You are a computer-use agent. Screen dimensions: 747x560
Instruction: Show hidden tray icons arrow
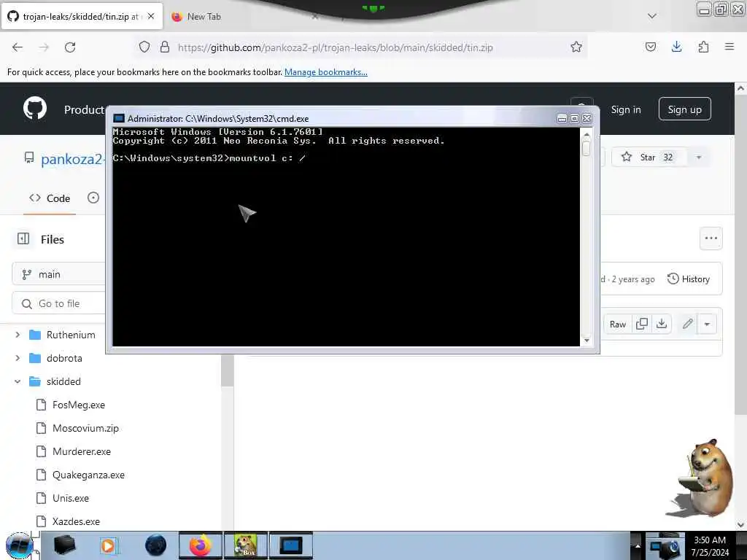click(x=638, y=545)
